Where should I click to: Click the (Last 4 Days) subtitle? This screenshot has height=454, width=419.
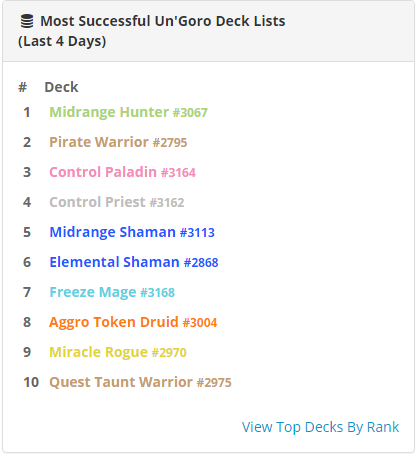tap(62, 42)
